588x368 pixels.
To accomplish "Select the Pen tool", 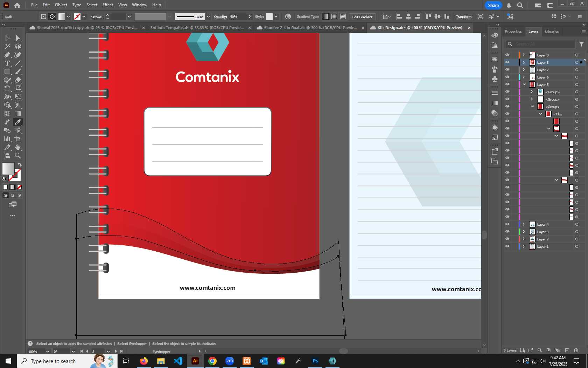I will (7, 55).
